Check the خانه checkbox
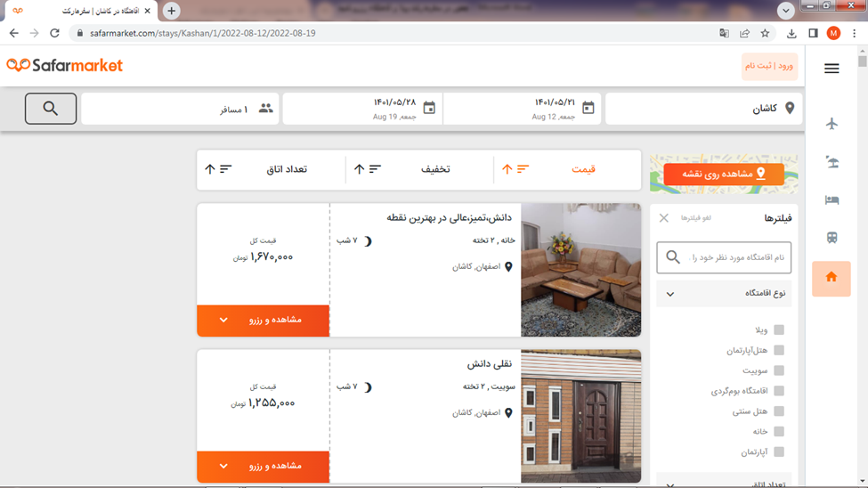Viewport: 868px width, 488px height. [x=779, y=431]
